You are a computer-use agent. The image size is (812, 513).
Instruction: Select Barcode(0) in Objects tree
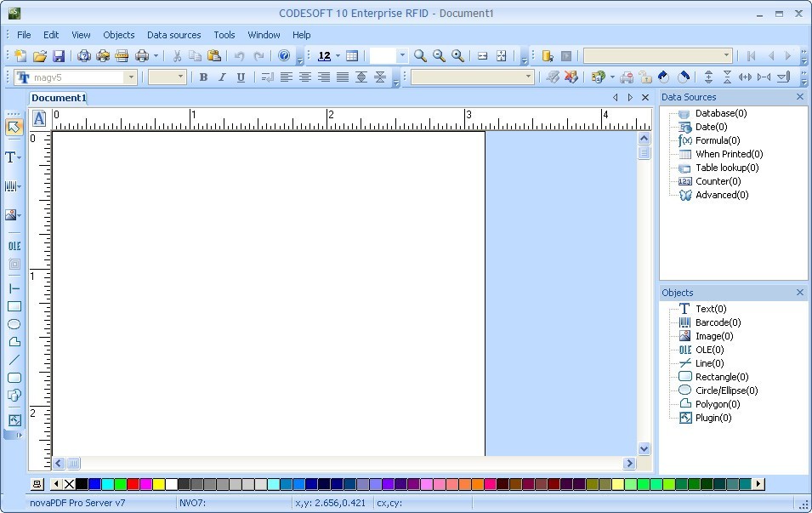pos(718,322)
